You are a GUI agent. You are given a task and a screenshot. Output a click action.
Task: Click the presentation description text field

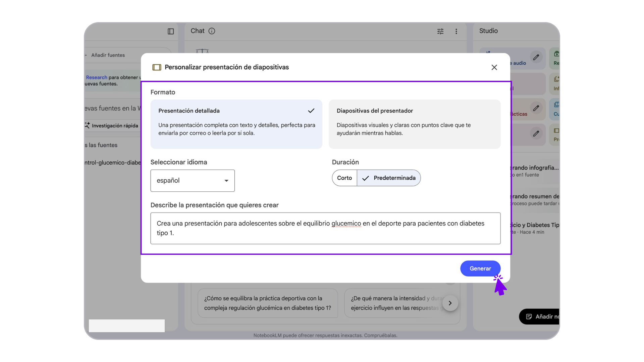325,228
